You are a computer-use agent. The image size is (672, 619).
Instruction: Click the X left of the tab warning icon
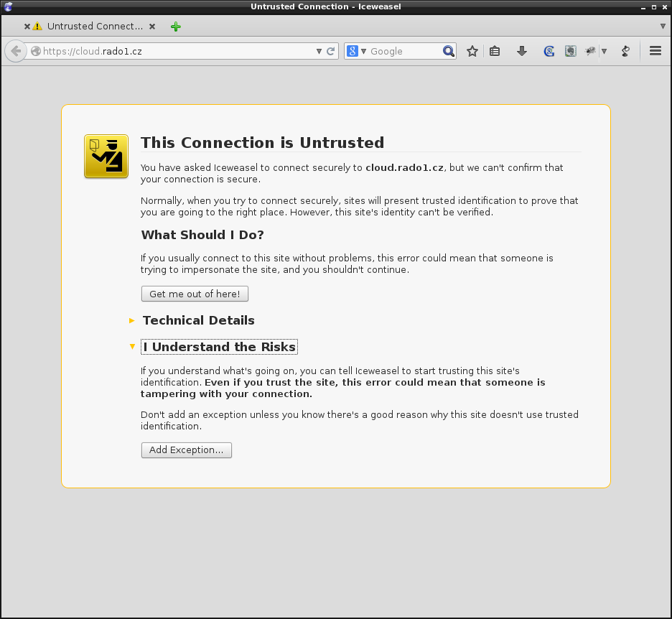27,27
